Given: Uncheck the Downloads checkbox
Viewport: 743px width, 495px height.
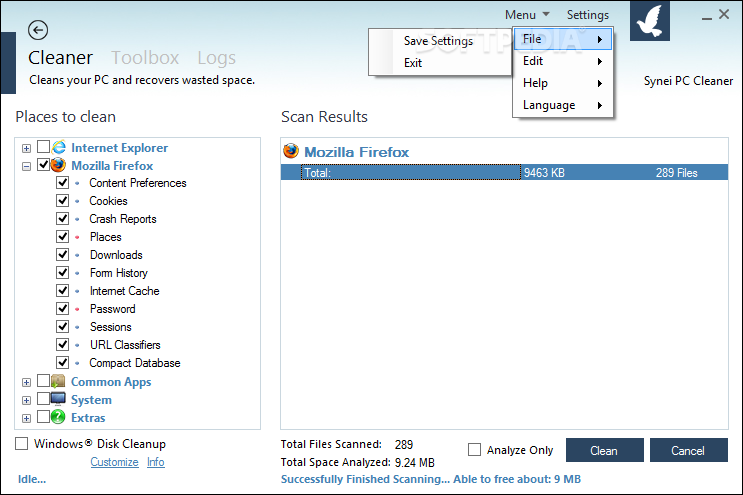Looking at the screenshot, I should click(x=63, y=254).
